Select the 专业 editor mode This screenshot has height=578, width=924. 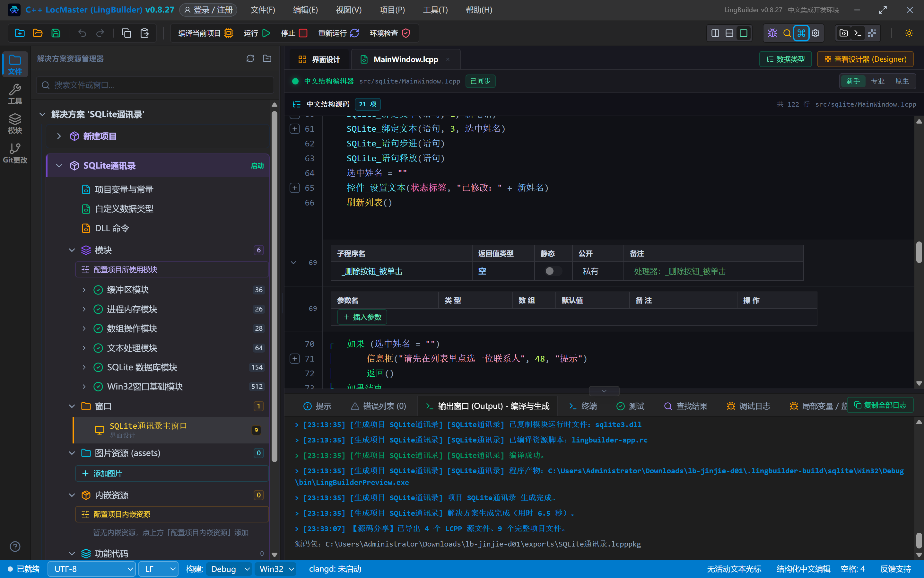tap(877, 81)
